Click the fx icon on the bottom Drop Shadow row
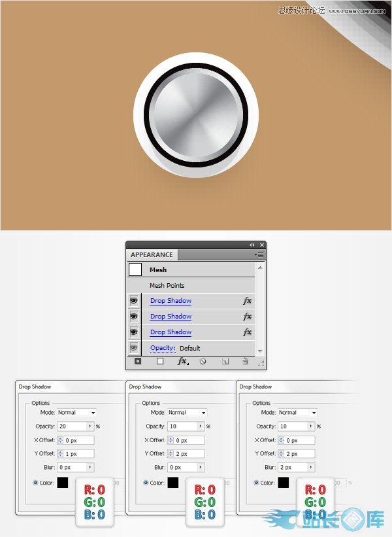The width and height of the screenshot is (392, 537). click(248, 332)
